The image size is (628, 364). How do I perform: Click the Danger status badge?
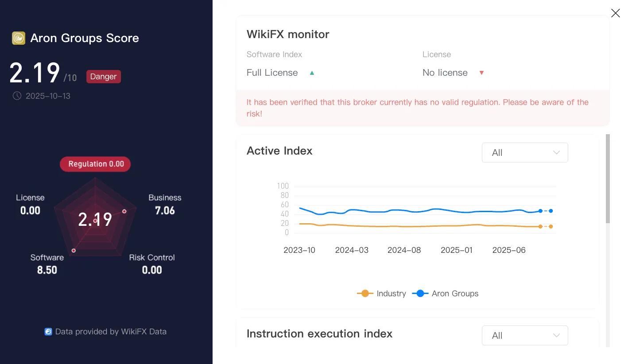click(103, 77)
